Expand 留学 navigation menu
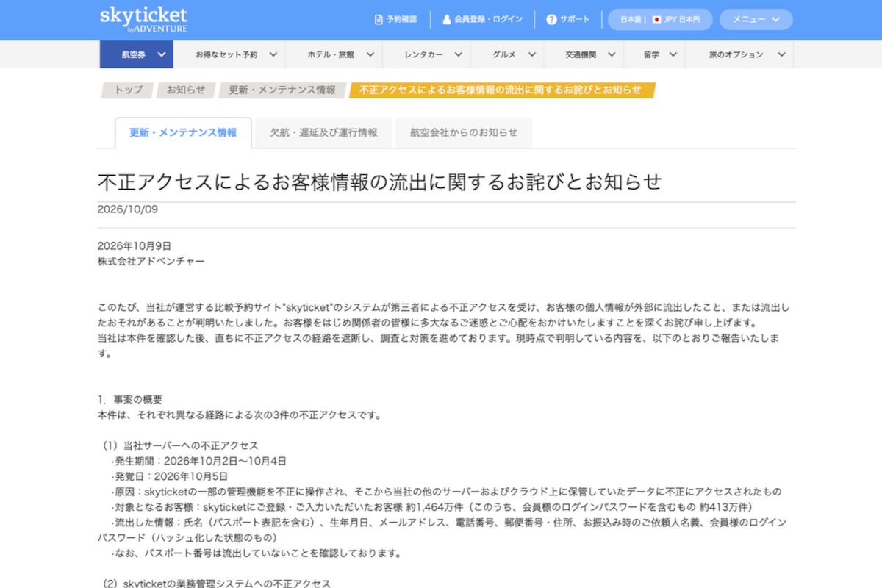 [x=654, y=54]
